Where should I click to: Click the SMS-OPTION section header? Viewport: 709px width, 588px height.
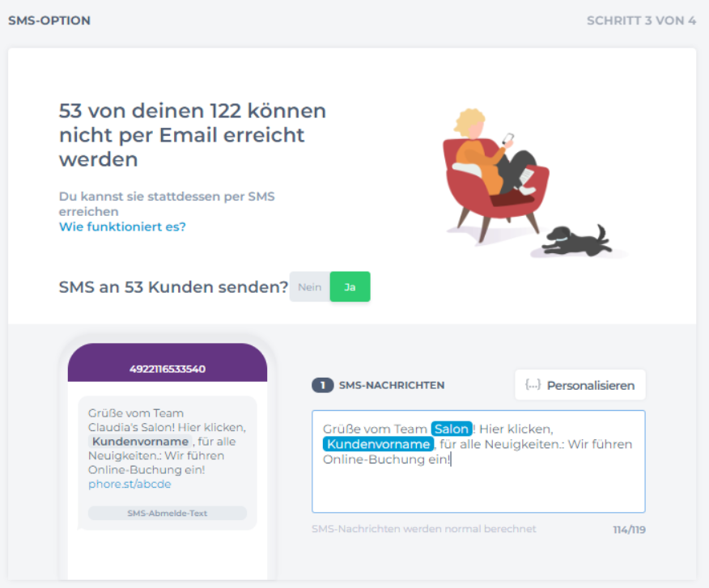49,20
